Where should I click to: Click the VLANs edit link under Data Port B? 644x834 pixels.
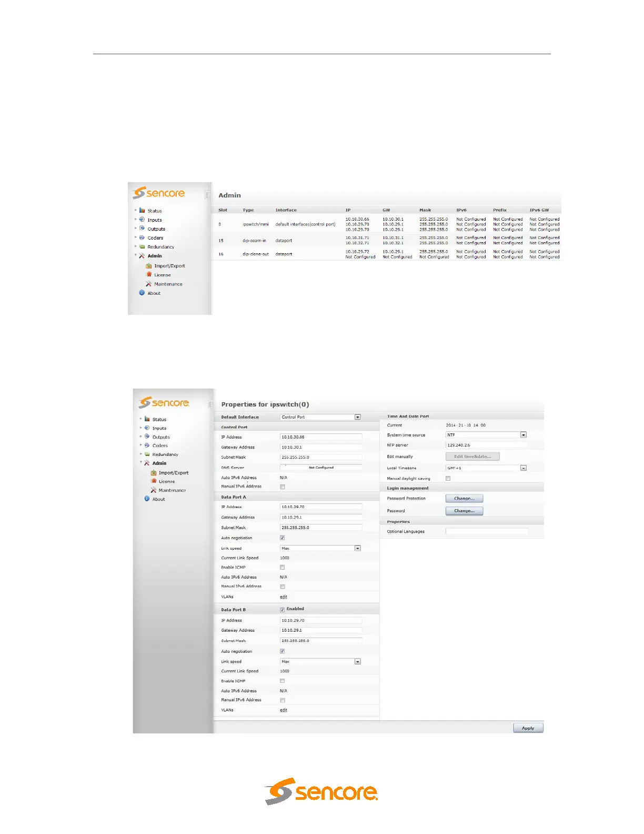(284, 710)
